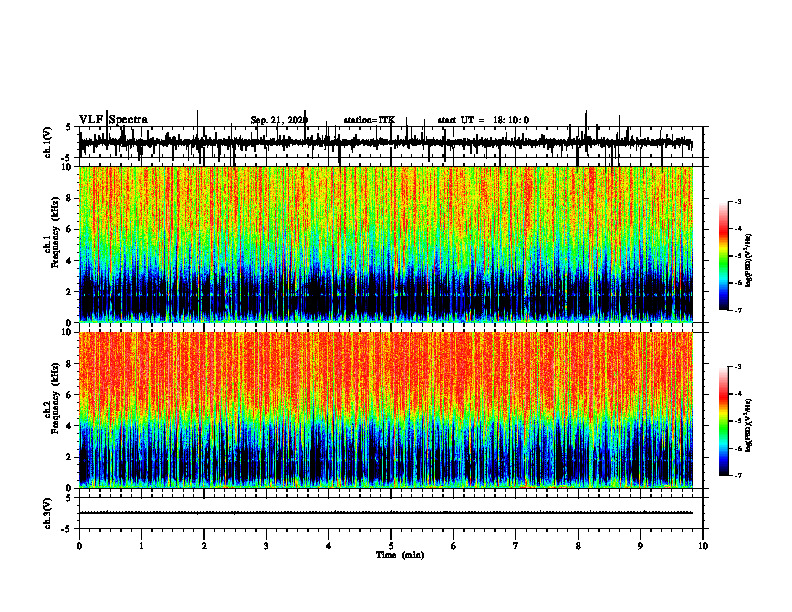
Task: Click the "VLF Spectra" title text
Action: [113, 120]
